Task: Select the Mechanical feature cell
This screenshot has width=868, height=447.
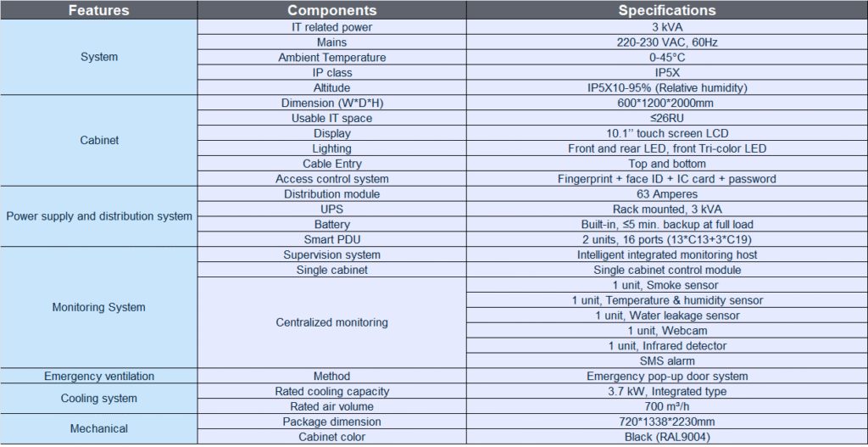Action: pos(99,429)
